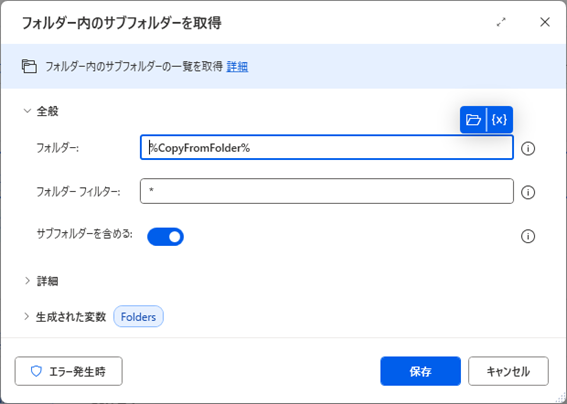Click the 保存 button
567x404 pixels.
click(x=421, y=371)
